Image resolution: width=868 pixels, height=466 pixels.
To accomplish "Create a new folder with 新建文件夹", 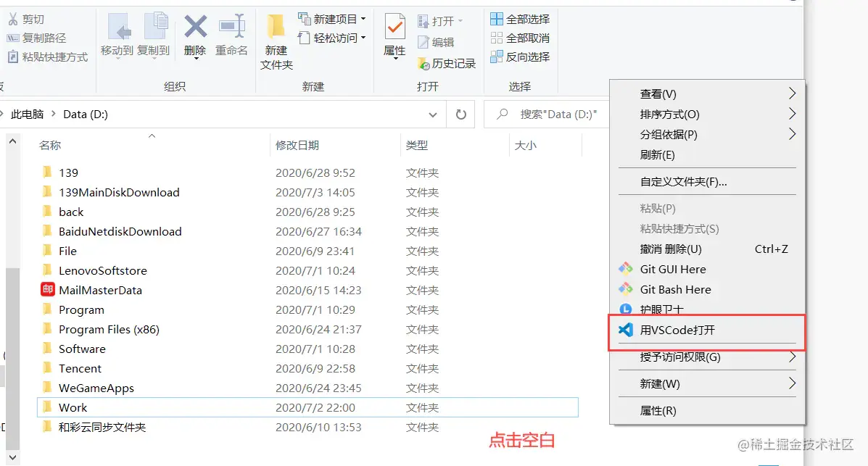I will (276, 42).
